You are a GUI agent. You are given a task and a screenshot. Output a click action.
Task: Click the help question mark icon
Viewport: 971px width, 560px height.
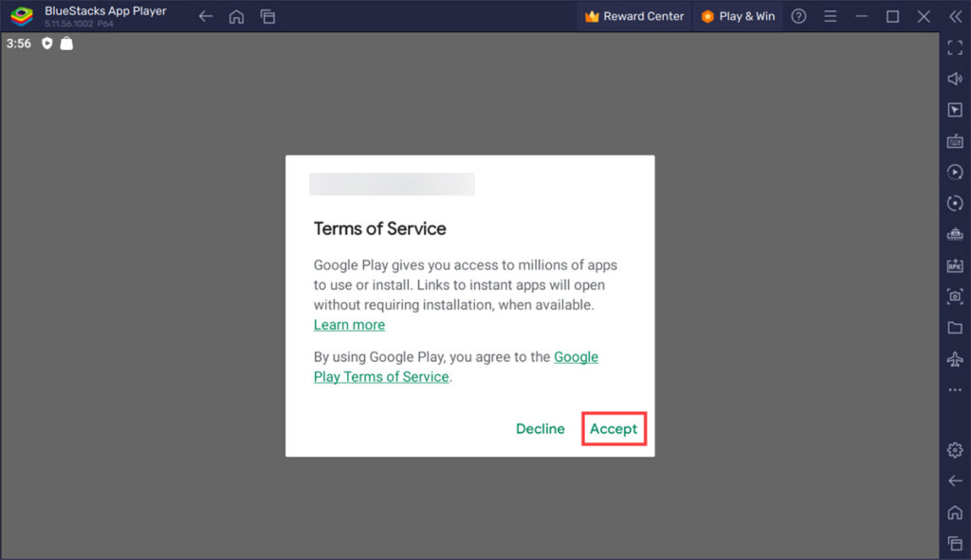click(798, 16)
